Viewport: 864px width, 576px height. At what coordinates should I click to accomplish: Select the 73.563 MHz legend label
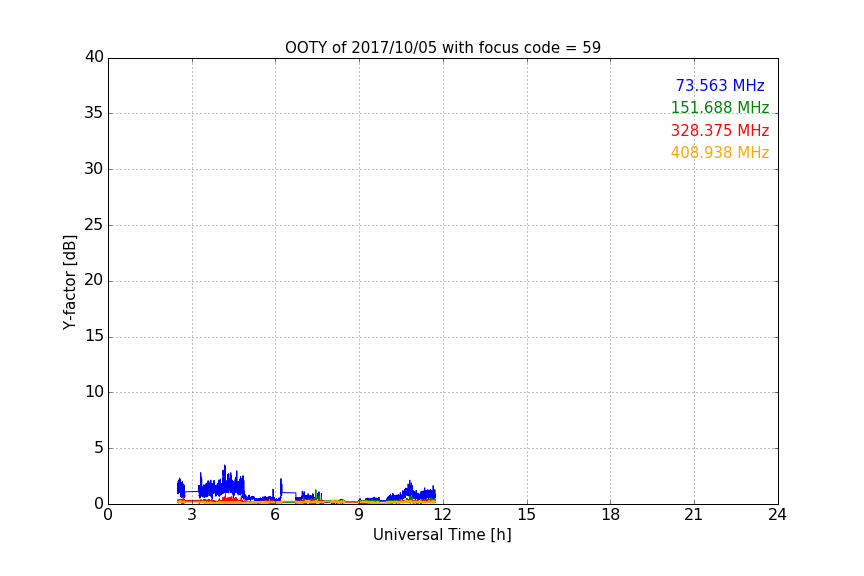tap(720, 86)
